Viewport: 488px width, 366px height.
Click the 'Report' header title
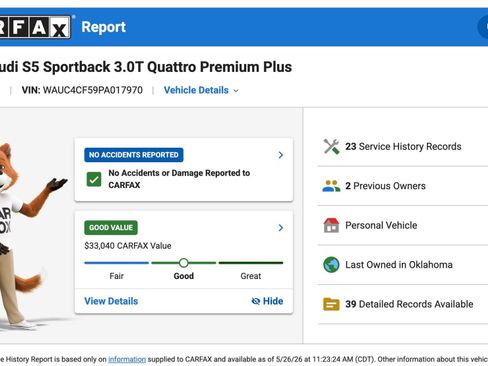[x=103, y=27]
